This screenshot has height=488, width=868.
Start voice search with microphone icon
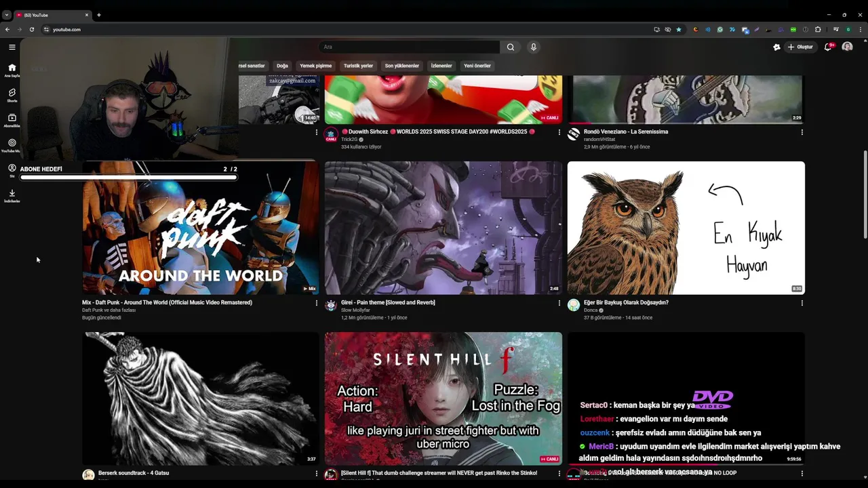534,47
